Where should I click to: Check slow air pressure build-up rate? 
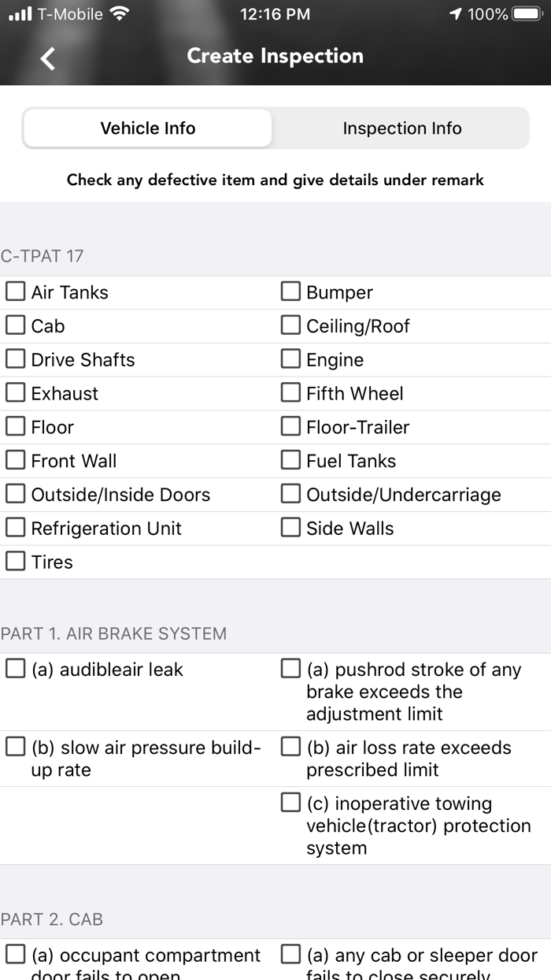pos(16,747)
